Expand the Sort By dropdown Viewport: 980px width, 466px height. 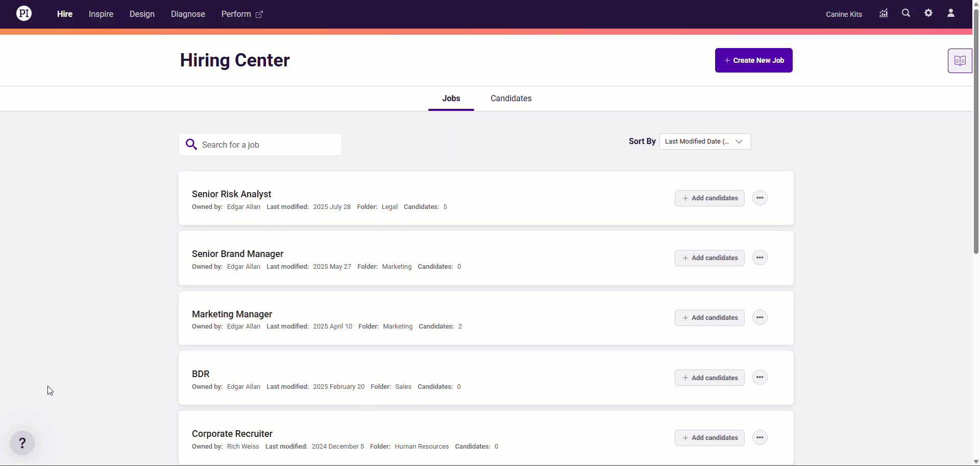coord(705,142)
